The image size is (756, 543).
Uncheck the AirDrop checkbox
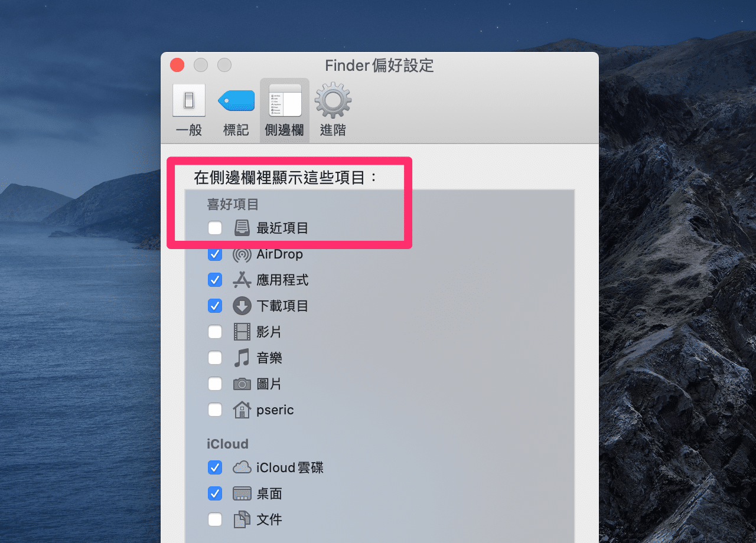point(215,254)
